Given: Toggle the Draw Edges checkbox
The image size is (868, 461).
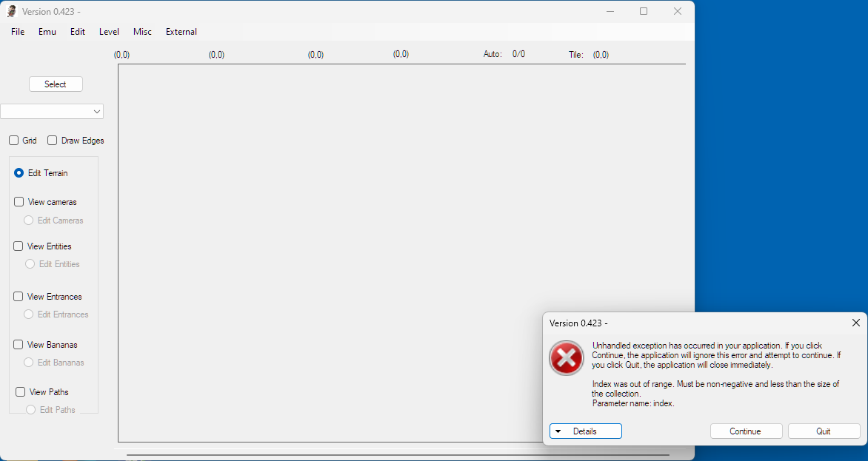Looking at the screenshot, I should tap(53, 141).
